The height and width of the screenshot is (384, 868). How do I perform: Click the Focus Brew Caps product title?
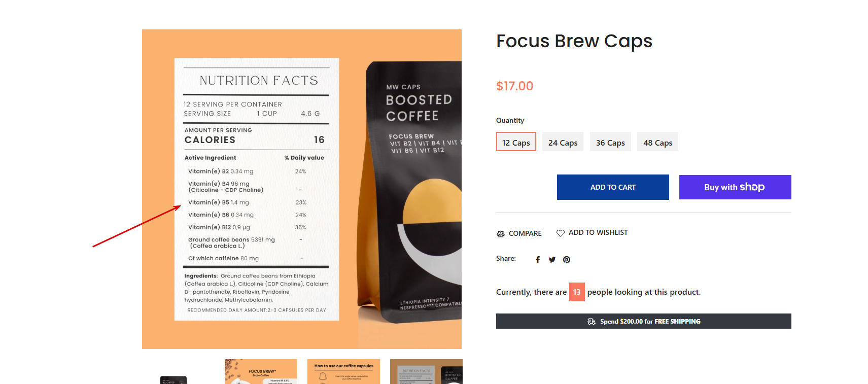(x=574, y=42)
